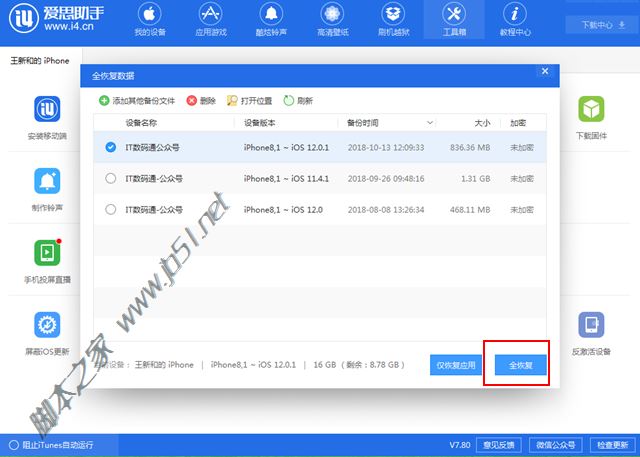
Task: Click 设备版本 column header
Action: (x=260, y=123)
